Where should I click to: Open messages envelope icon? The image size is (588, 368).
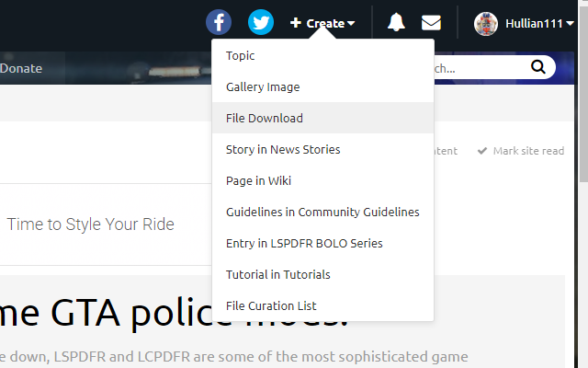tap(431, 22)
